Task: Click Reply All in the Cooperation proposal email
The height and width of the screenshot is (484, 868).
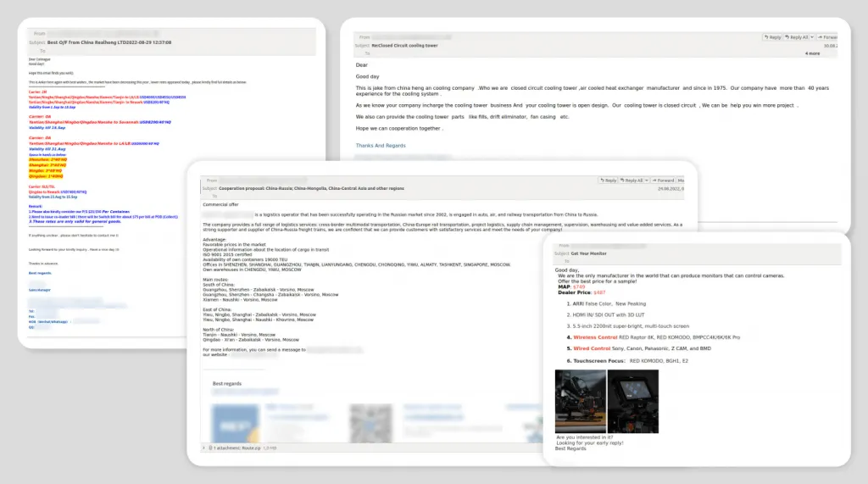Action: 634,181
